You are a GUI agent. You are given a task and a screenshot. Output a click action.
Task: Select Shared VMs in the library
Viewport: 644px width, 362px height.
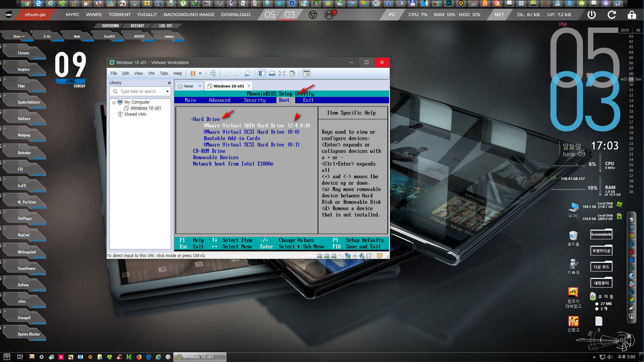(135, 114)
